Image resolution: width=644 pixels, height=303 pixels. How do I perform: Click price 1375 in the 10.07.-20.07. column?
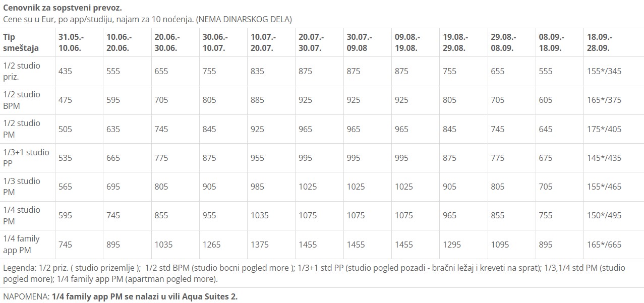260,245
